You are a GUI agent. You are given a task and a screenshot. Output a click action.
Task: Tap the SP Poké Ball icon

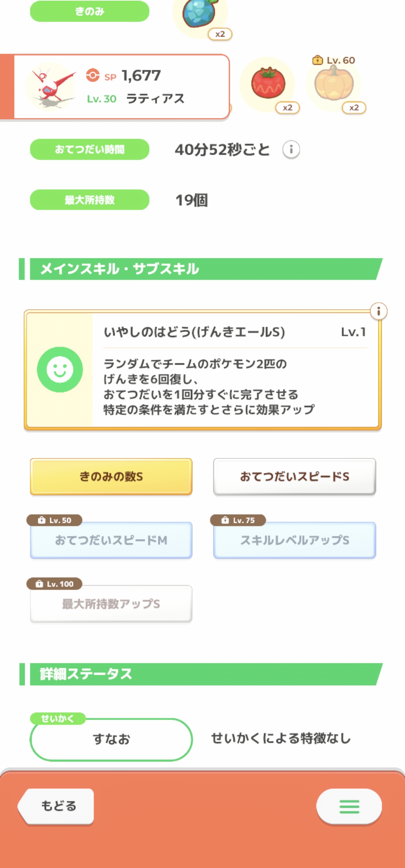pyautogui.click(x=93, y=75)
